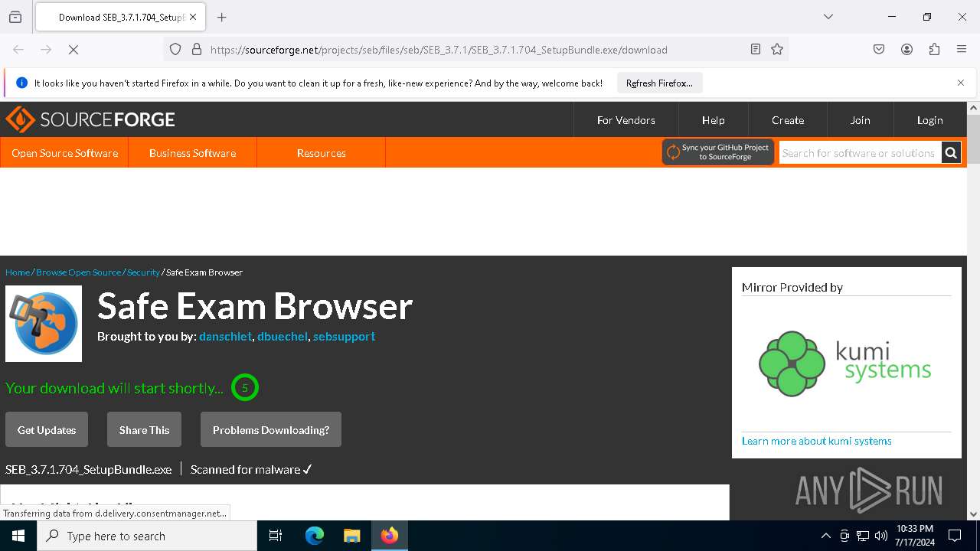Click the Get Updates button
The width and height of the screenshot is (980, 551).
pos(47,430)
